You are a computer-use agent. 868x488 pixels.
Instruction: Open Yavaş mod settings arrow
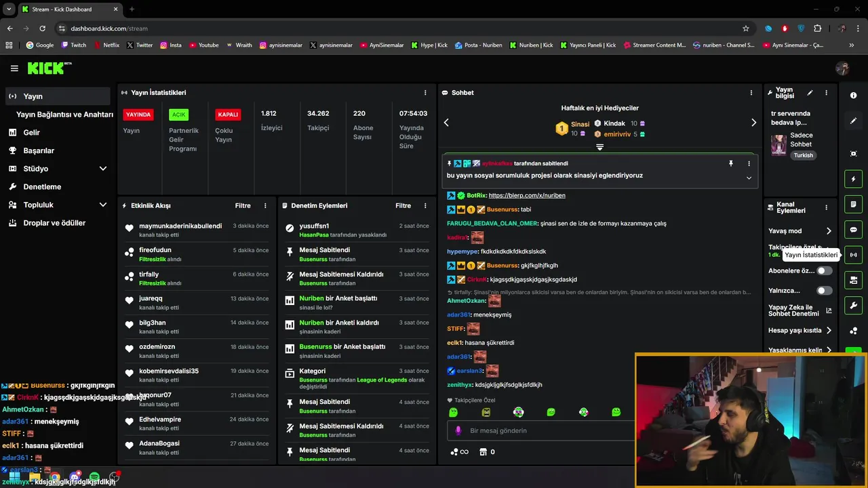pos(829,231)
